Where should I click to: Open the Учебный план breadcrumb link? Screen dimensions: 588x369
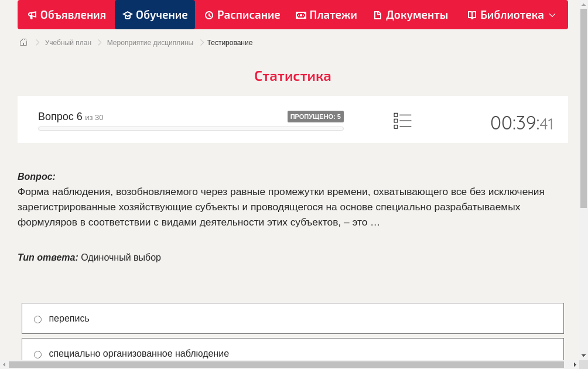pyautogui.click(x=67, y=42)
